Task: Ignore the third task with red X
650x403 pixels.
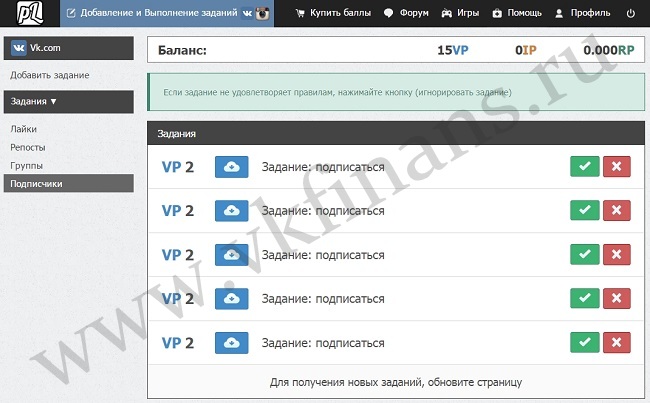Action: pos(616,254)
